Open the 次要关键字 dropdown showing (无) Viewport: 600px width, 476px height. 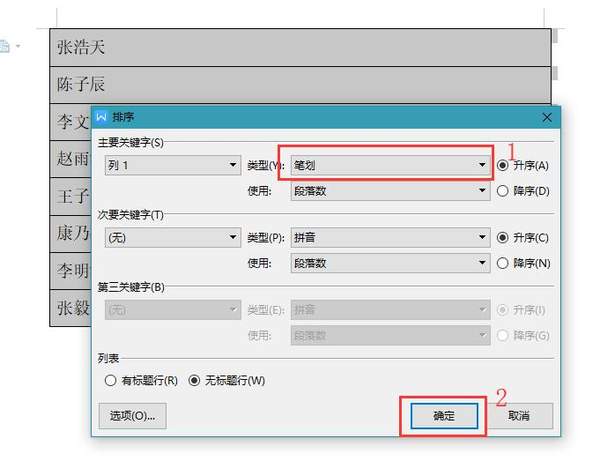click(x=169, y=238)
